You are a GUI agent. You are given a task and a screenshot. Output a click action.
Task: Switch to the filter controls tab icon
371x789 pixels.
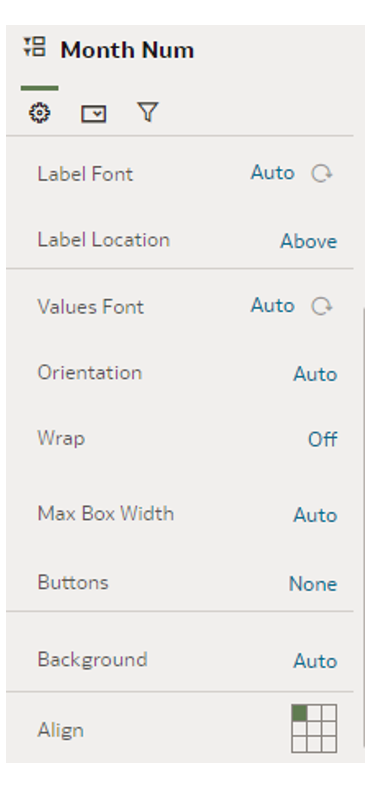coord(94,114)
